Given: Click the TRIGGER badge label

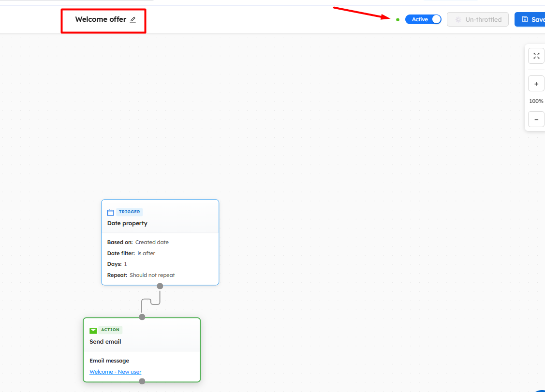Looking at the screenshot, I should click(129, 212).
